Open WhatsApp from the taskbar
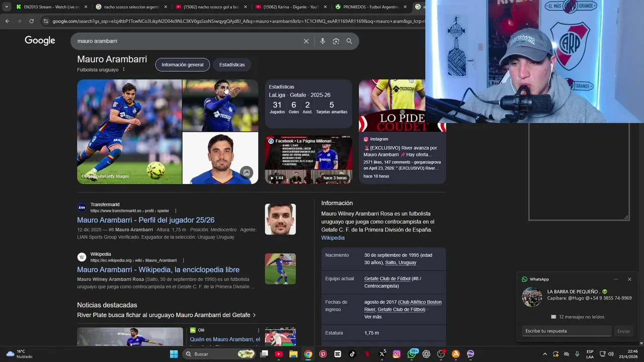This screenshot has height=362, width=644. [x=412, y=354]
